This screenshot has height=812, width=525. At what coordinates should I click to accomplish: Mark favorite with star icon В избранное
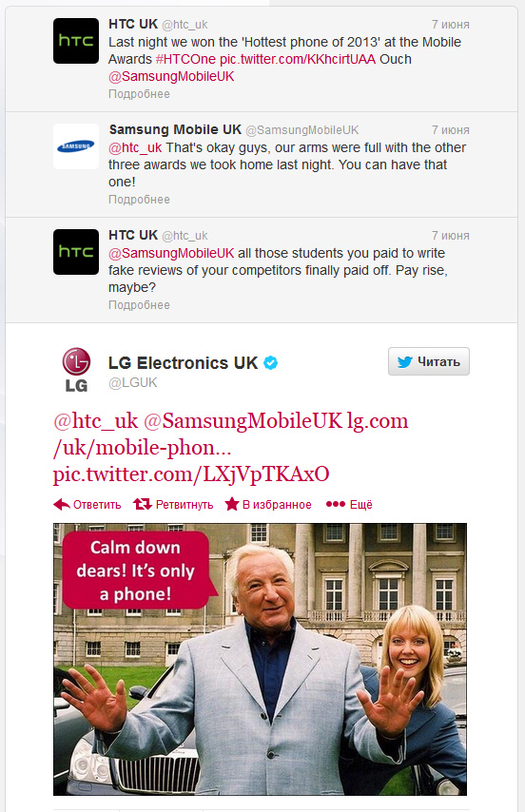231,504
